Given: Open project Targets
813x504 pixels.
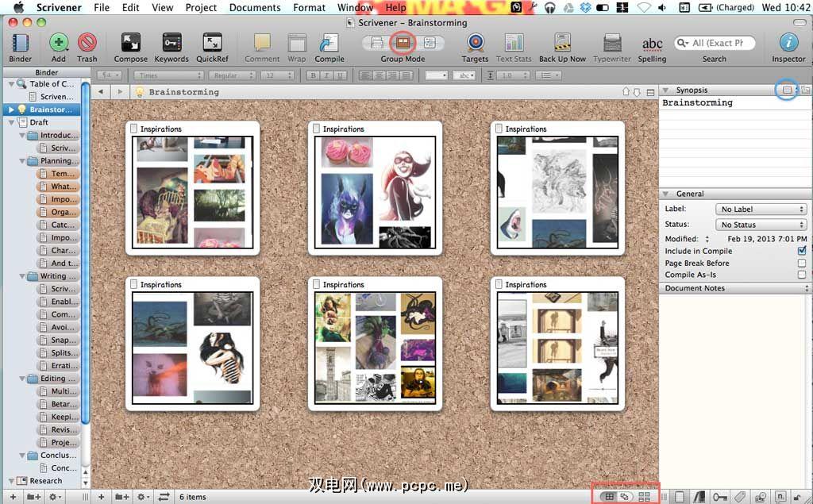Looking at the screenshot, I should point(475,44).
